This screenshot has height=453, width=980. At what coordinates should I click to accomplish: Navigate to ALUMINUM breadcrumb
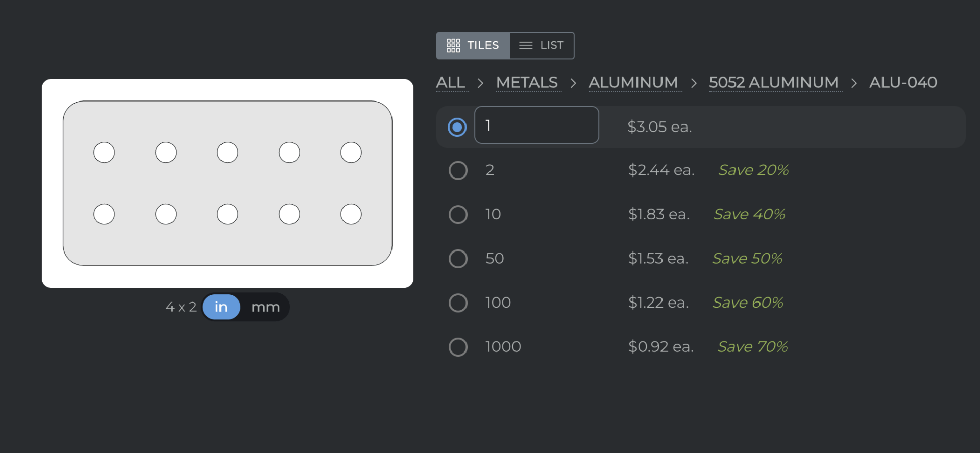[x=633, y=82]
